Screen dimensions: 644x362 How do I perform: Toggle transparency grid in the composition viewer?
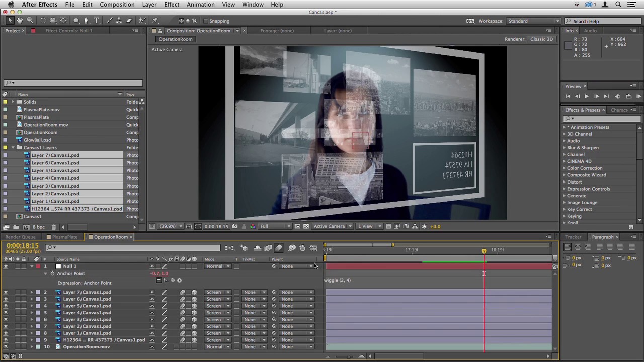[306, 226]
